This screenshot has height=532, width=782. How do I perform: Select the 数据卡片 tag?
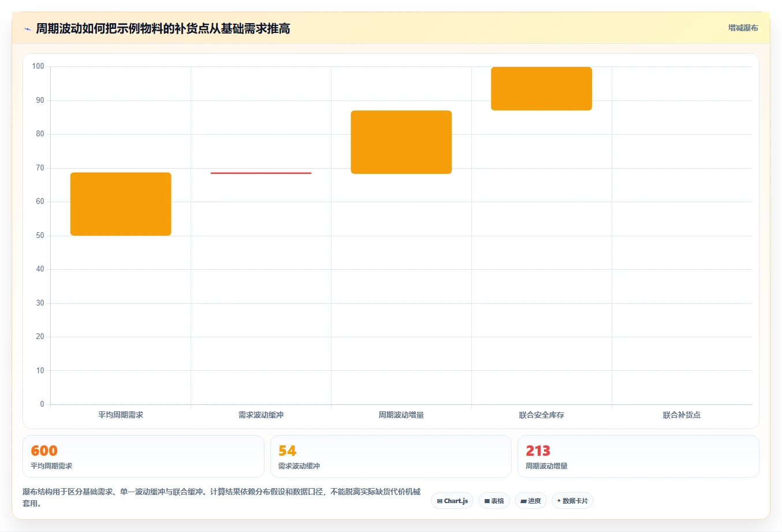click(572, 501)
